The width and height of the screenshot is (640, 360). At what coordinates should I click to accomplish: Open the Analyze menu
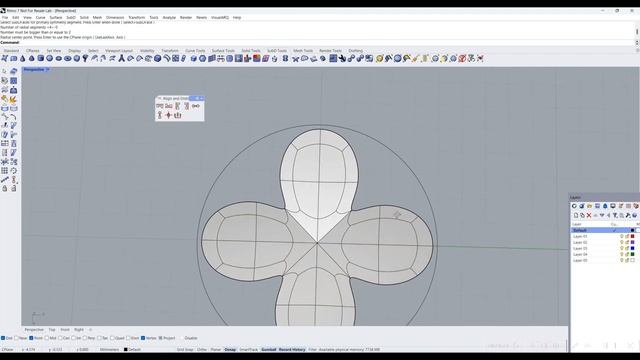169,18
